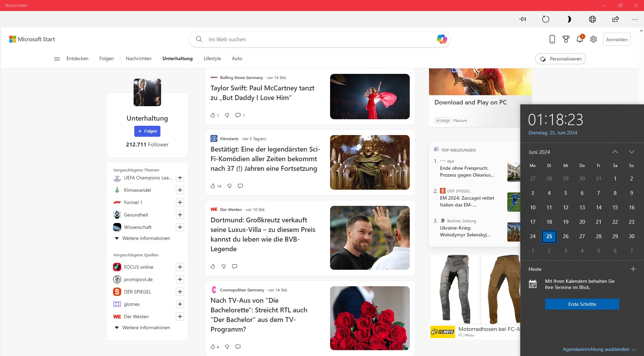
Task: Click the pin icon in top toolbar
Action: click(523, 19)
